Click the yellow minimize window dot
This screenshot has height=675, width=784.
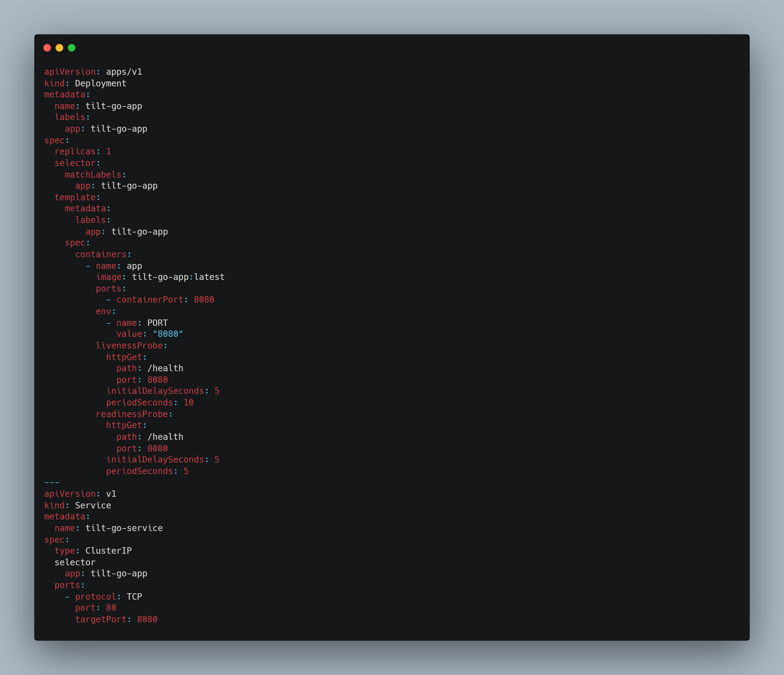click(x=59, y=48)
